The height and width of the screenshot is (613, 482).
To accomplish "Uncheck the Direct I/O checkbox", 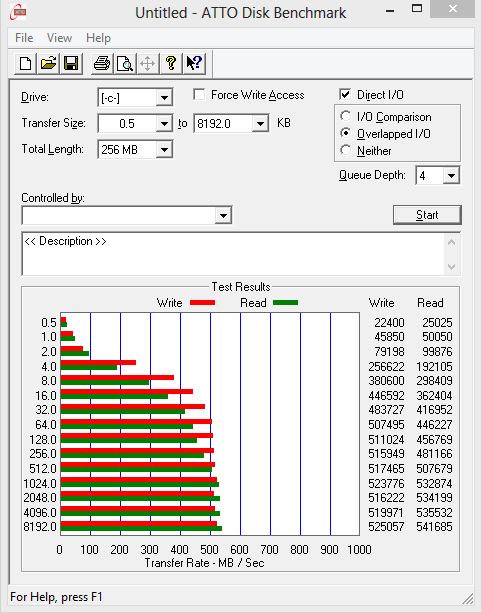I will 345,94.
